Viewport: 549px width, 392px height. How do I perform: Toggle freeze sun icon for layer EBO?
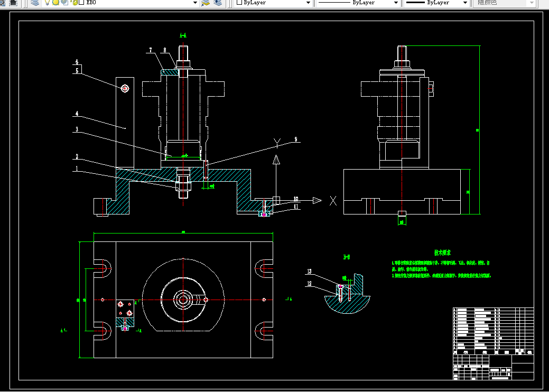click(x=55, y=3)
